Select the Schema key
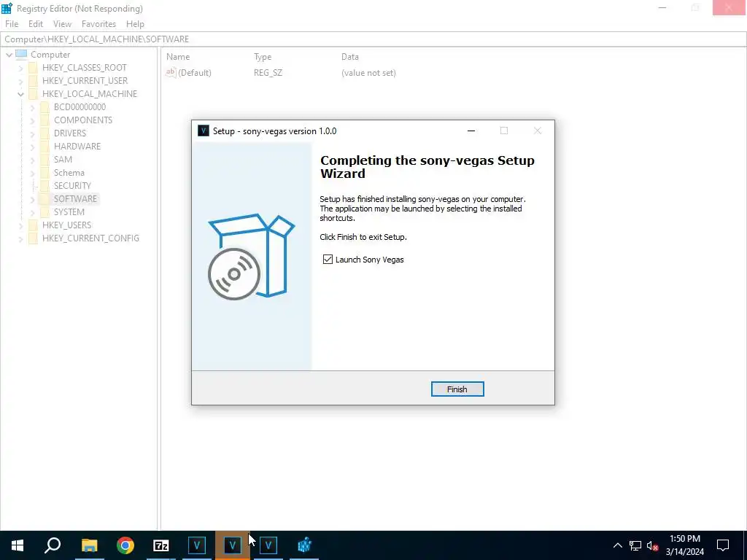Image resolution: width=747 pixels, height=560 pixels. pos(69,172)
